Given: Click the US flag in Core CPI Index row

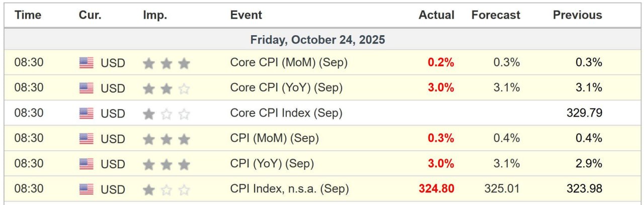Looking at the screenshot, I should coord(87,114).
